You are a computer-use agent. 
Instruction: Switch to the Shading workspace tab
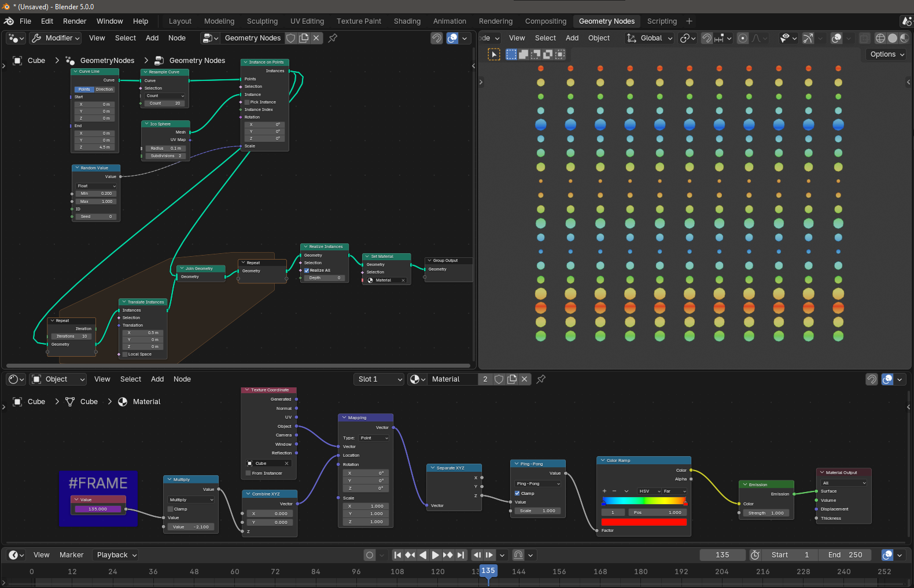[x=407, y=21]
